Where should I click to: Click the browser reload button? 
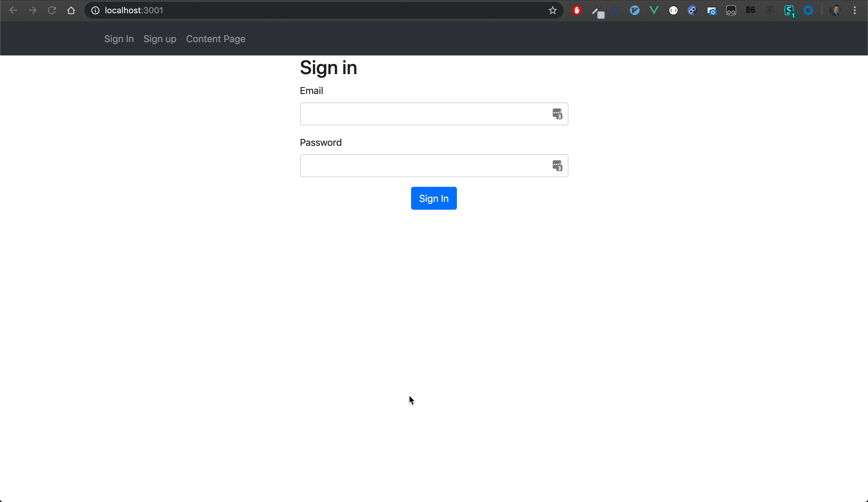point(52,10)
